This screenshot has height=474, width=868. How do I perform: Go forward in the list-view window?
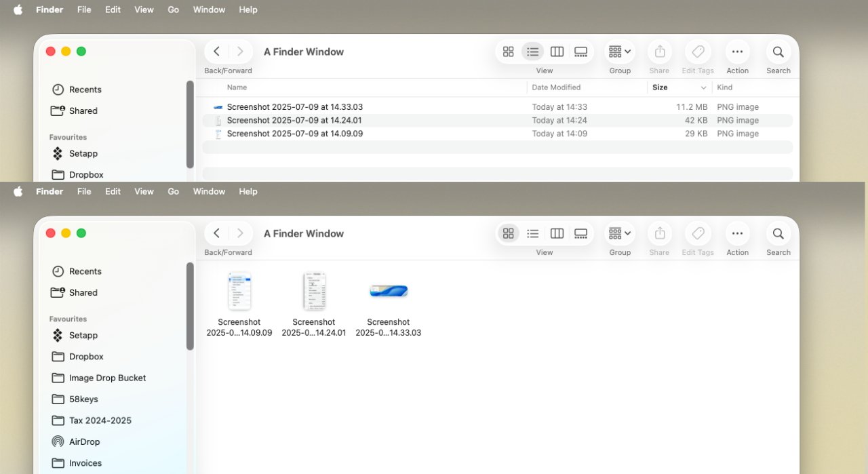click(x=239, y=52)
